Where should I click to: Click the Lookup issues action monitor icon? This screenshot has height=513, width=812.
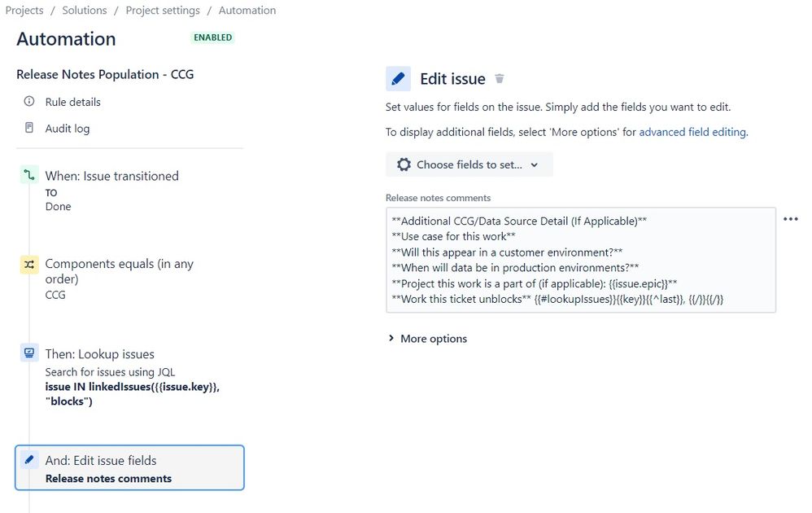[x=28, y=353]
